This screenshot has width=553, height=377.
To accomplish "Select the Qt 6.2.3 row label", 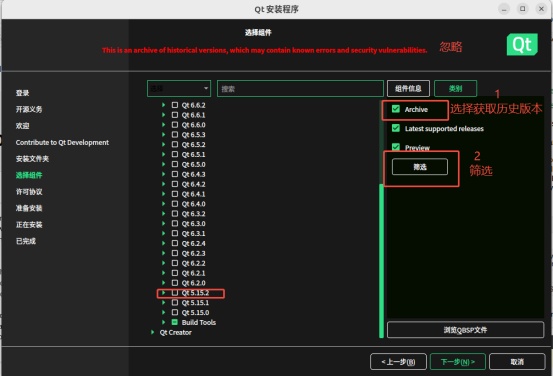I will (193, 253).
